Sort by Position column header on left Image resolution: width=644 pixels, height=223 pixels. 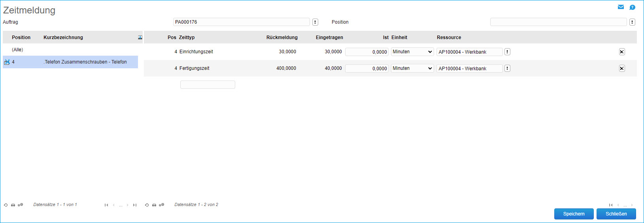pos(21,37)
